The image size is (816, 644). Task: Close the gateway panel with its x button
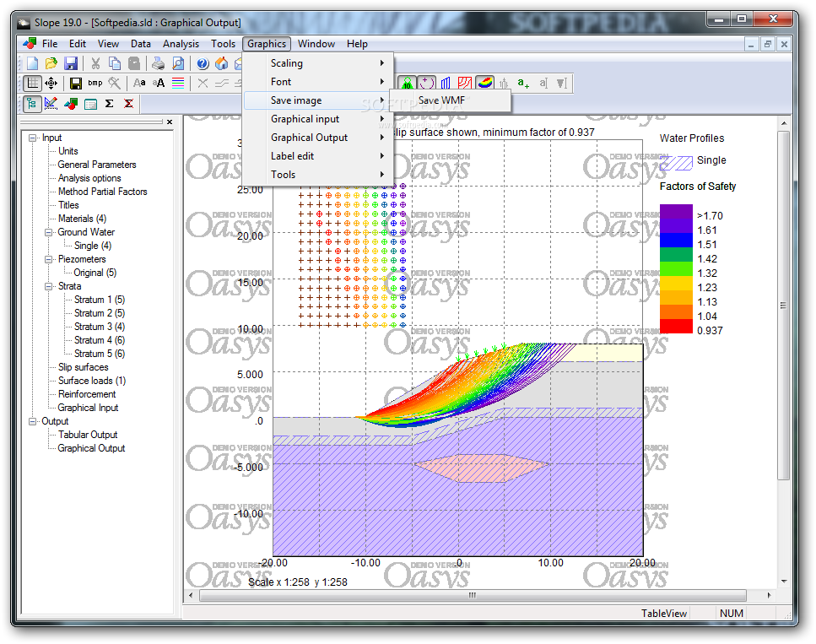pos(169,122)
